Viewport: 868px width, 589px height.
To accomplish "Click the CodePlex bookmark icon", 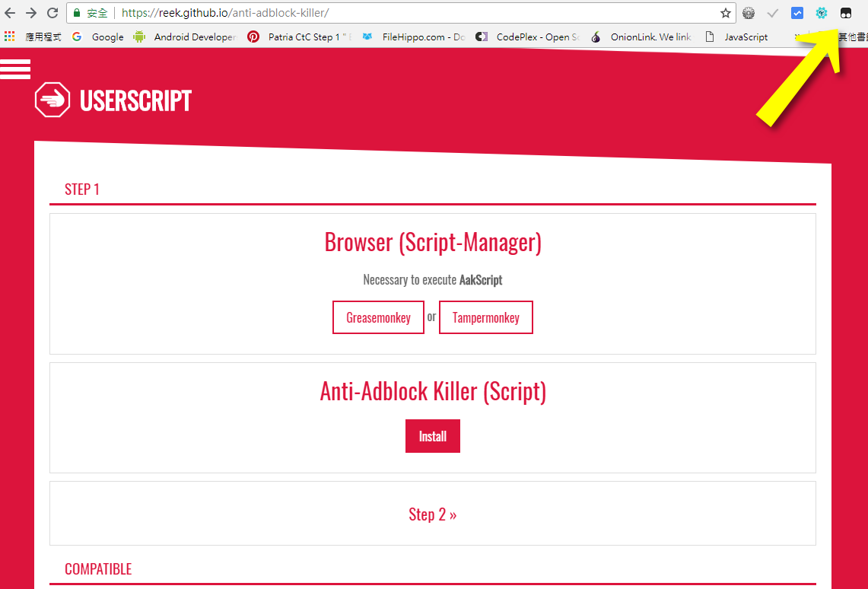I will [x=482, y=37].
